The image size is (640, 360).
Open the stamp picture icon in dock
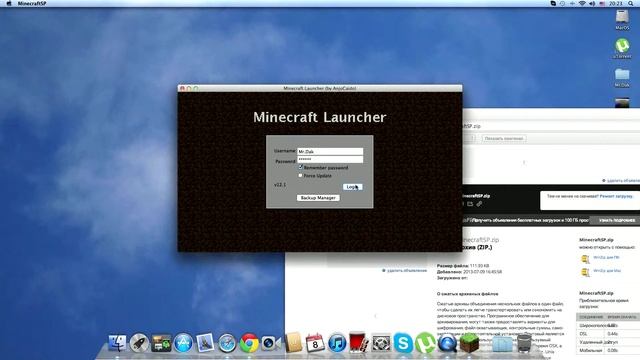(x=205, y=343)
